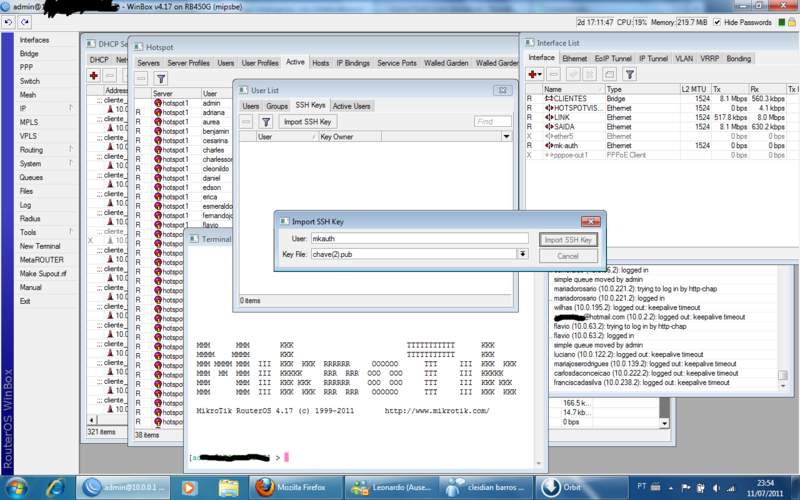Viewport: 800px width, 500px height.
Task: Select hotspot user adriana row
Action: pos(184,112)
